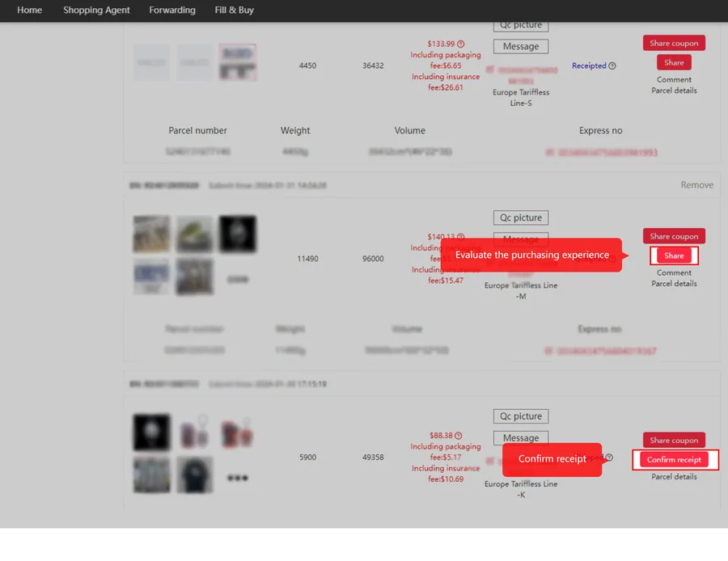Click the help icon beside Receipted status

click(x=612, y=66)
